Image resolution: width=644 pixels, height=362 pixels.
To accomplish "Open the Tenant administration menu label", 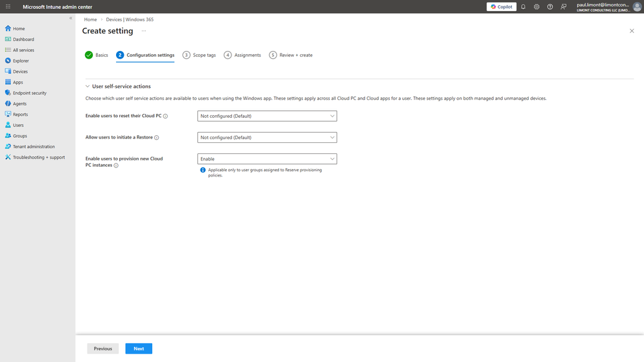I will point(34,146).
